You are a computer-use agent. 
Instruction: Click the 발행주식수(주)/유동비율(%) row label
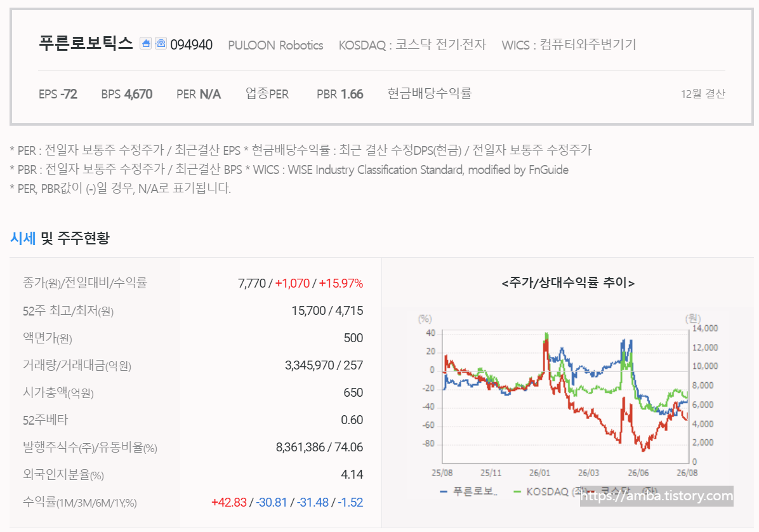point(89,448)
